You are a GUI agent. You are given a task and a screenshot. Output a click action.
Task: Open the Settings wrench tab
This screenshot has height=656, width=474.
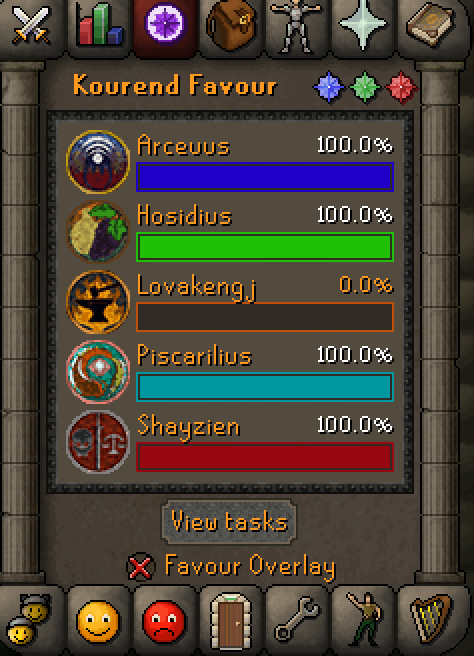point(296,620)
